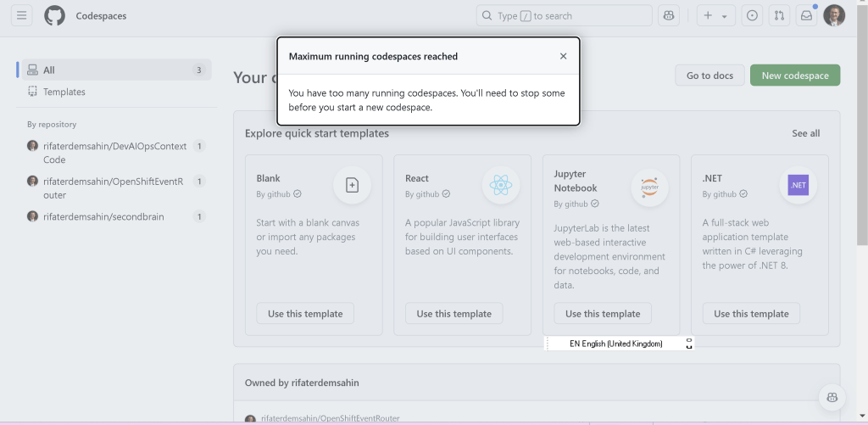Image resolution: width=868 pixels, height=425 pixels.
Task: Click the Go to docs button
Action: (x=709, y=75)
